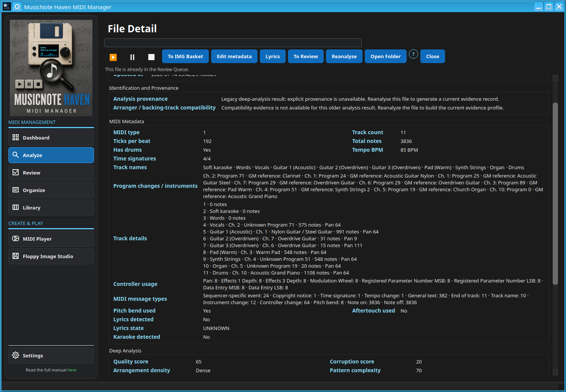Click 'Program changes / instruments' label
This screenshot has width=566, height=392.
tap(156, 186)
